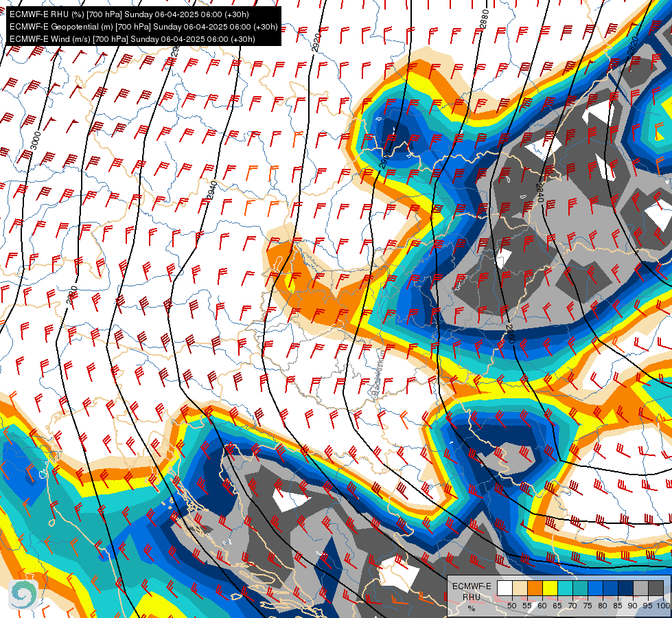
Task: Click the legend tick label 70
Action: pos(572,606)
